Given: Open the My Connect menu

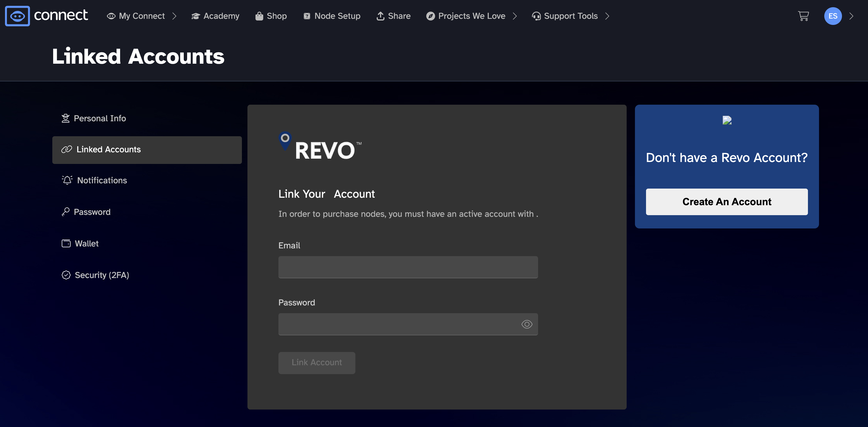Looking at the screenshot, I should click(x=141, y=16).
